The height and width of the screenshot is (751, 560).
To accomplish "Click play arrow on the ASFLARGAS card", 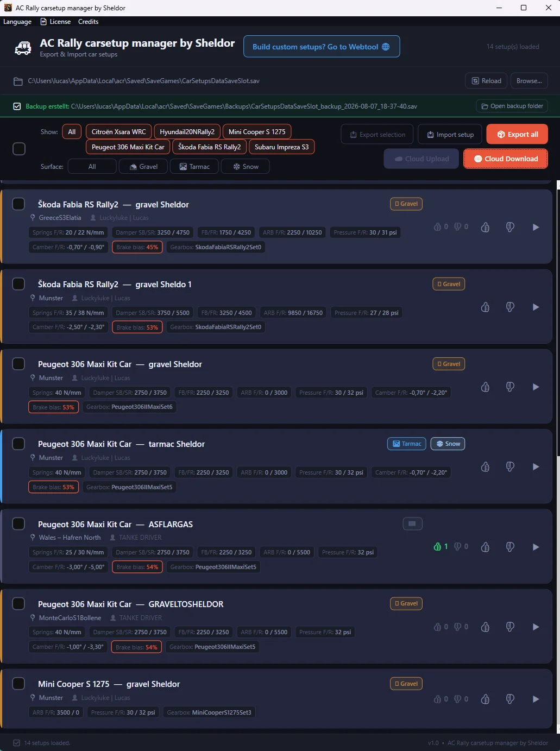I will (536, 547).
